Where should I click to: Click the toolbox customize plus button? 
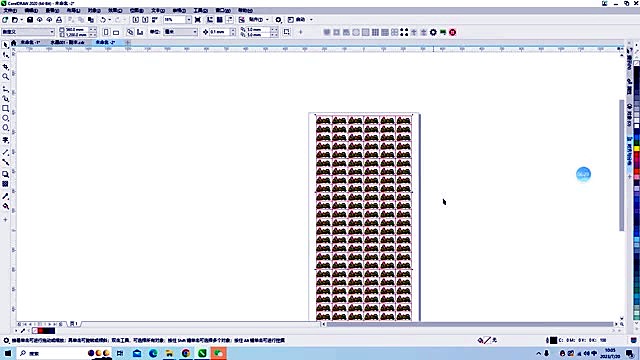pos(5,220)
